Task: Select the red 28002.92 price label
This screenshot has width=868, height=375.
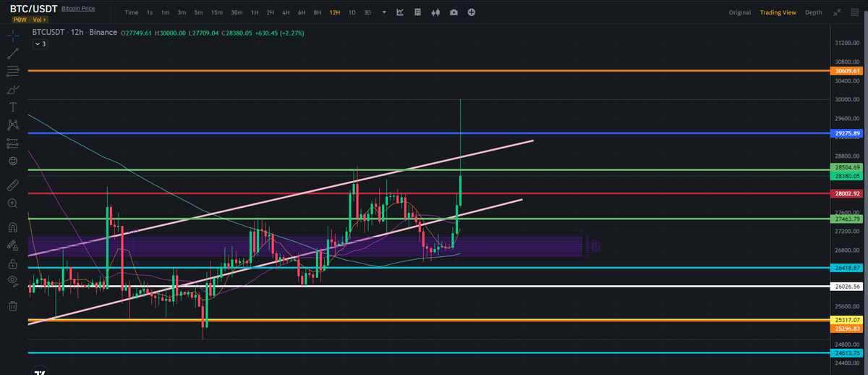Action: (x=847, y=194)
